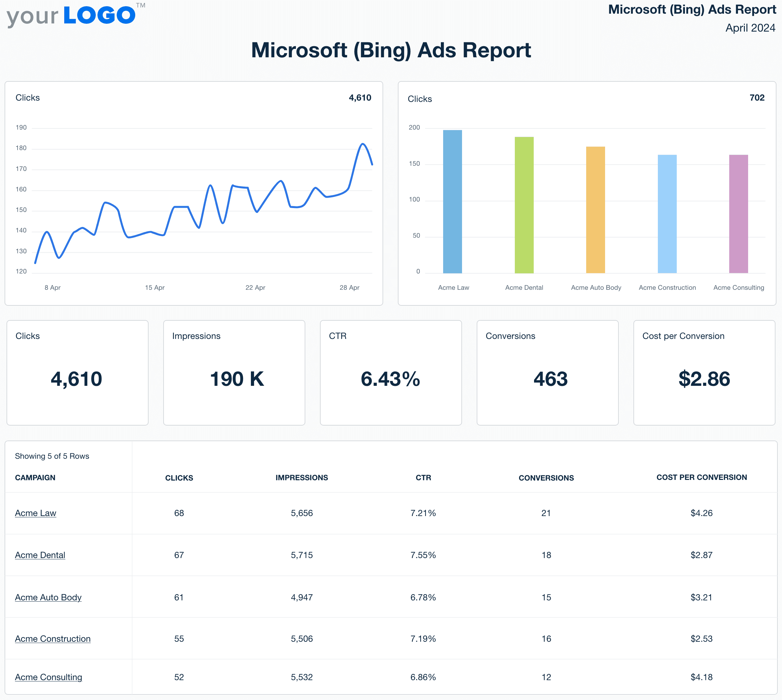Viewport: 782px width, 700px height.
Task: Sort table by the CONVERSIONS column header
Action: (546, 478)
